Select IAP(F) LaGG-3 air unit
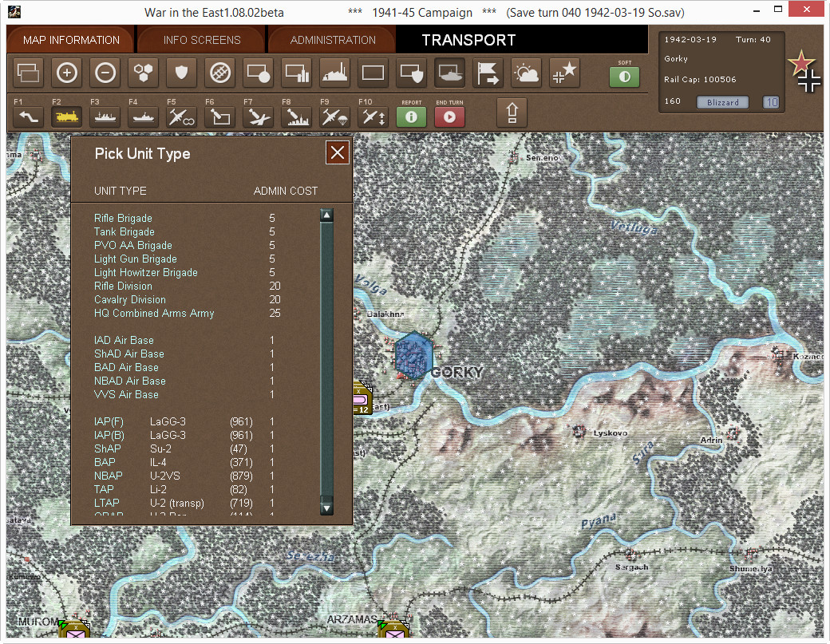830x644 pixels. (184, 421)
